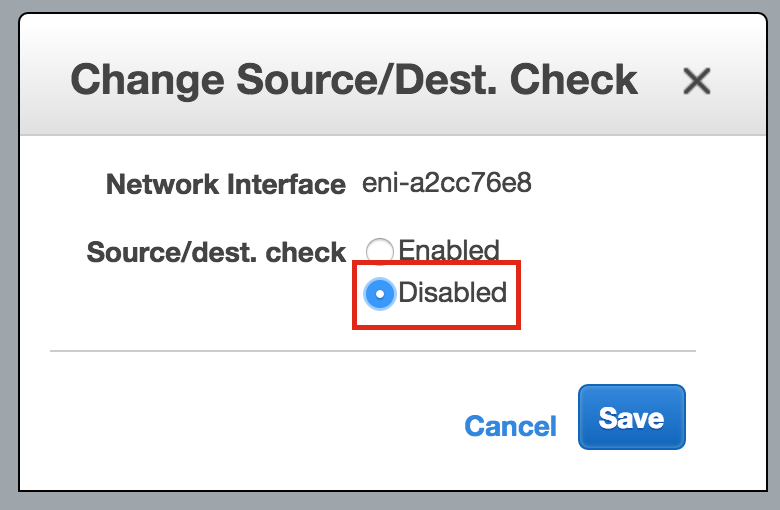Click the Disabled option label text
Image resolution: width=780 pixels, height=510 pixels.
[x=452, y=292]
